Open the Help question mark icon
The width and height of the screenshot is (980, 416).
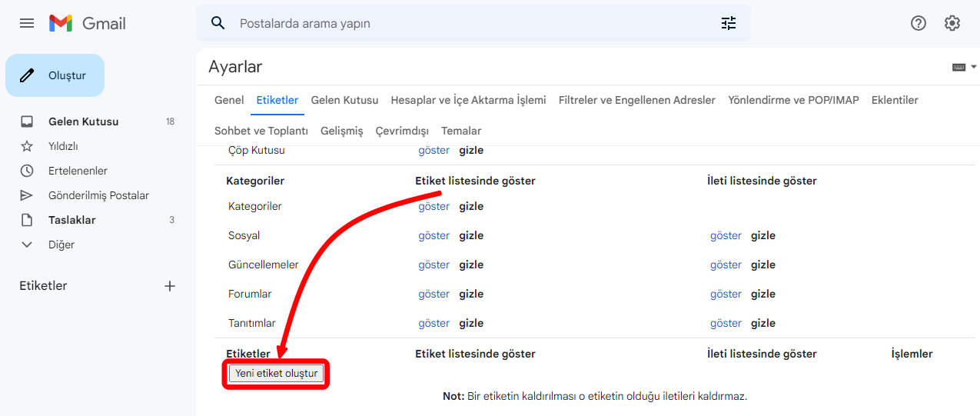919,23
